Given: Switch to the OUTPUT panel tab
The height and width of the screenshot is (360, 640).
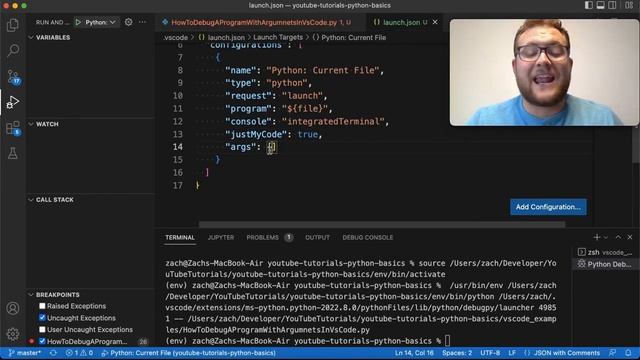Looking at the screenshot, I should pyautogui.click(x=317, y=238).
